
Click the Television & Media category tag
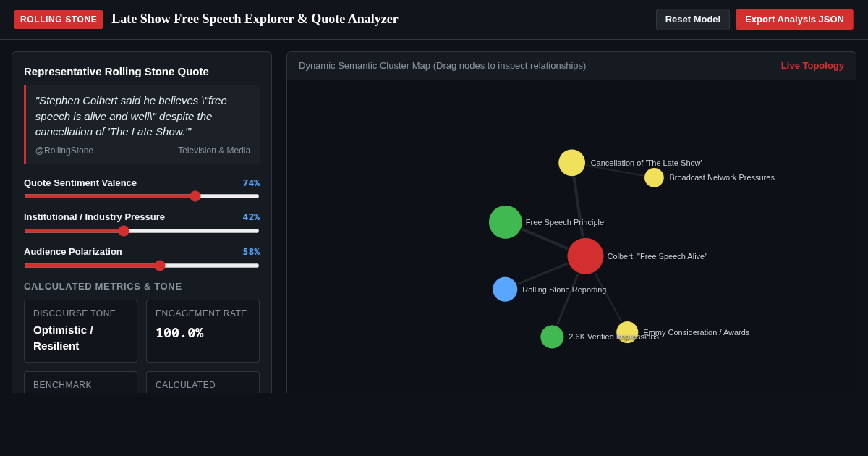click(214, 151)
